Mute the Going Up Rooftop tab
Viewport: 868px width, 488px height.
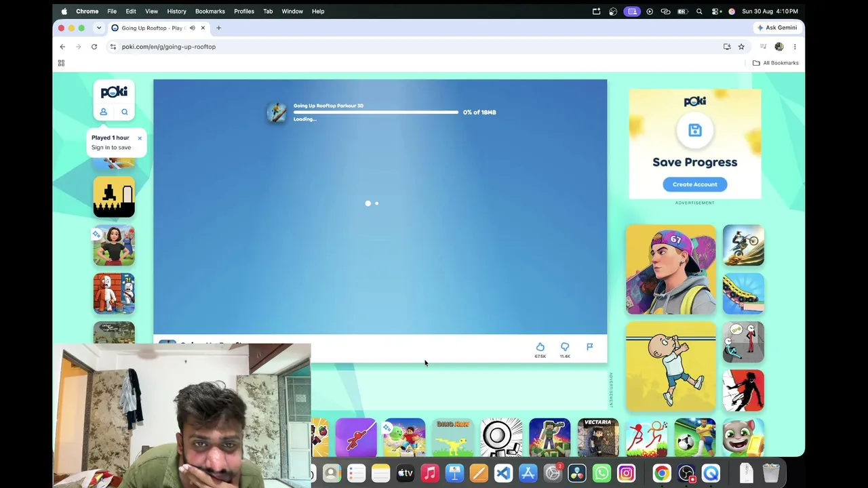pos(193,28)
